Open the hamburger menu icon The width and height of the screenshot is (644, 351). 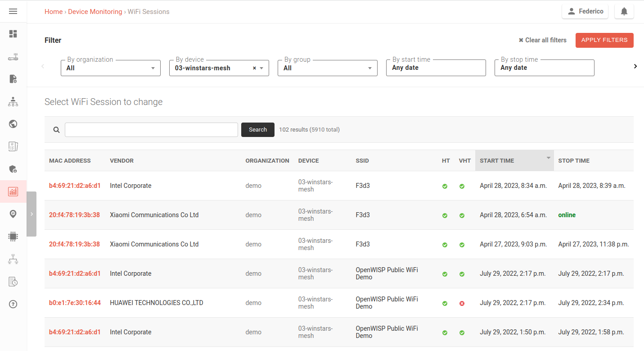point(13,11)
